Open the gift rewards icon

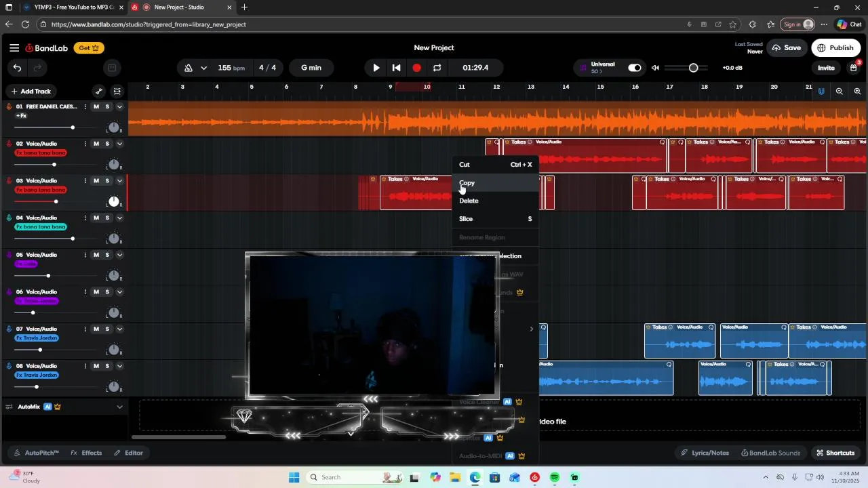pyautogui.click(x=854, y=68)
